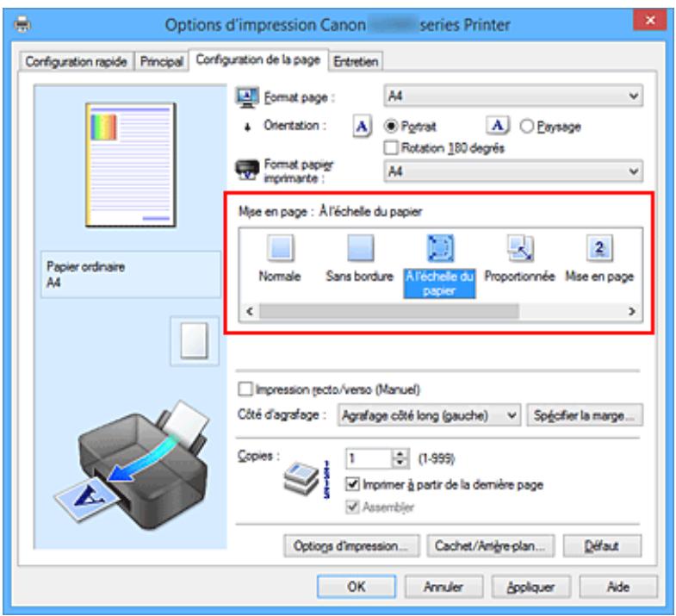Choose the Sans bordure layout icon
Image resolution: width=676 pixels, height=616 pixels.
(361, 248)
